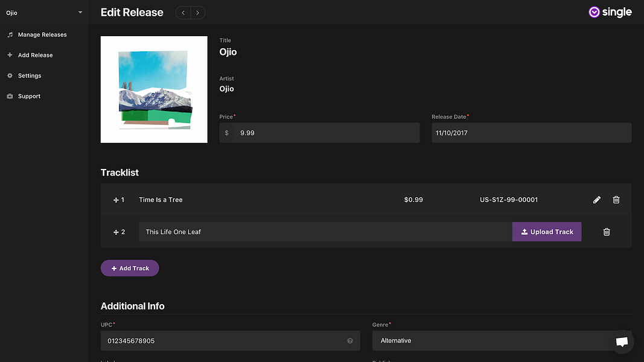The height and width of the screenshot is (362, 644).
Task: Edit the Release Date field
Action: coord(532,133)
